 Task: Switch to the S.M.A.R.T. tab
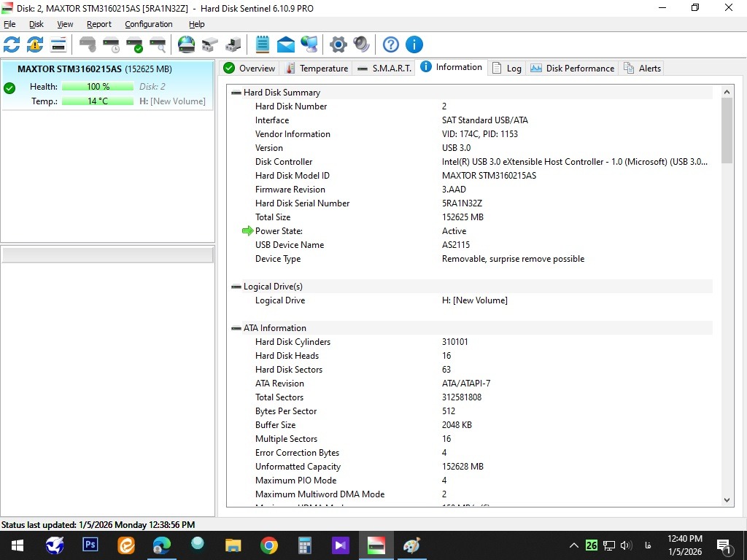[384, 69]
